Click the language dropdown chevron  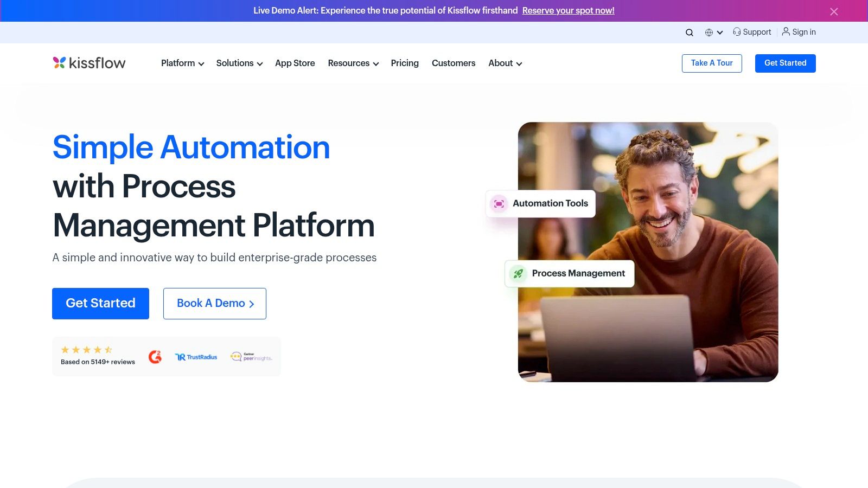pyautogui.click(x=720, y=33)
